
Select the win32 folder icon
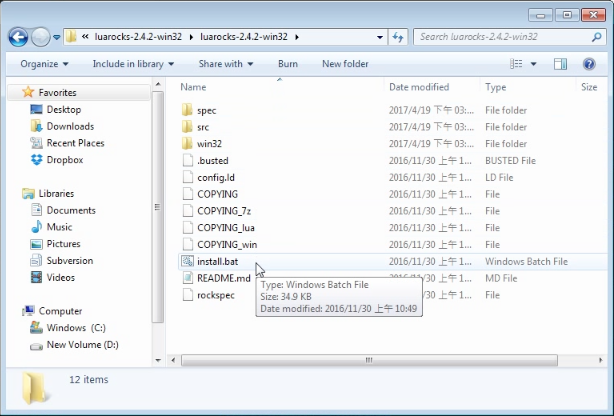[188, 144]
